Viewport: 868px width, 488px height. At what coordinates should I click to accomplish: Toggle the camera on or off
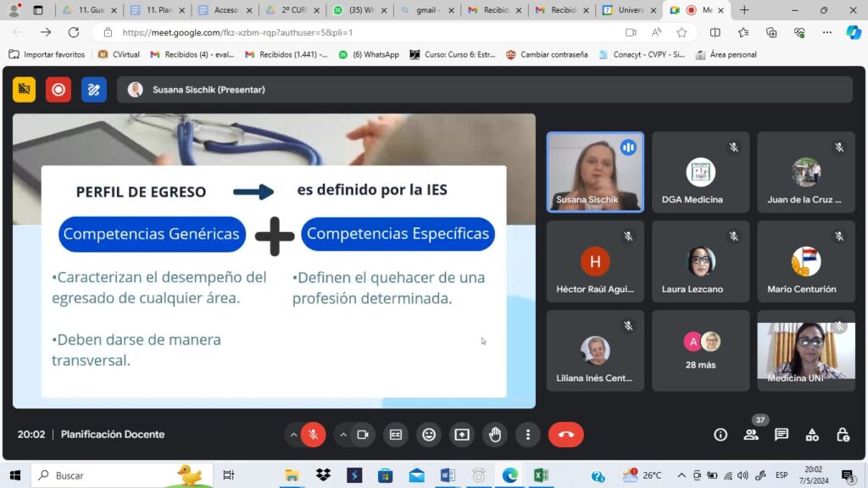(362, 435)
